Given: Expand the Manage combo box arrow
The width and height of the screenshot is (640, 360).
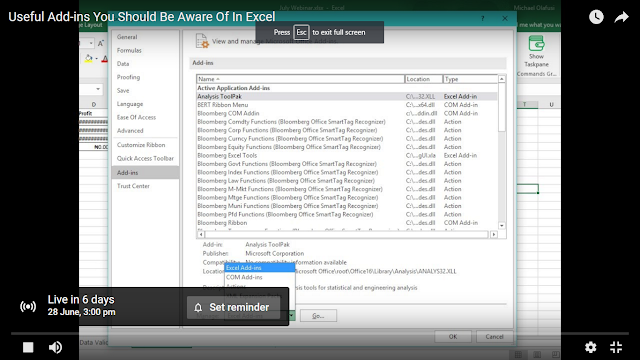Looking at the screenshot, I should 291,316.
